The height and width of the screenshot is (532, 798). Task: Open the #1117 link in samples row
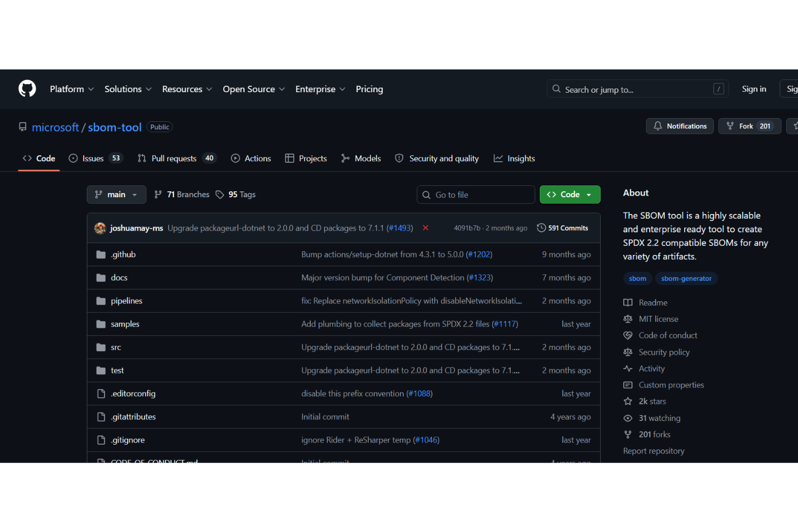click(505, 324)
